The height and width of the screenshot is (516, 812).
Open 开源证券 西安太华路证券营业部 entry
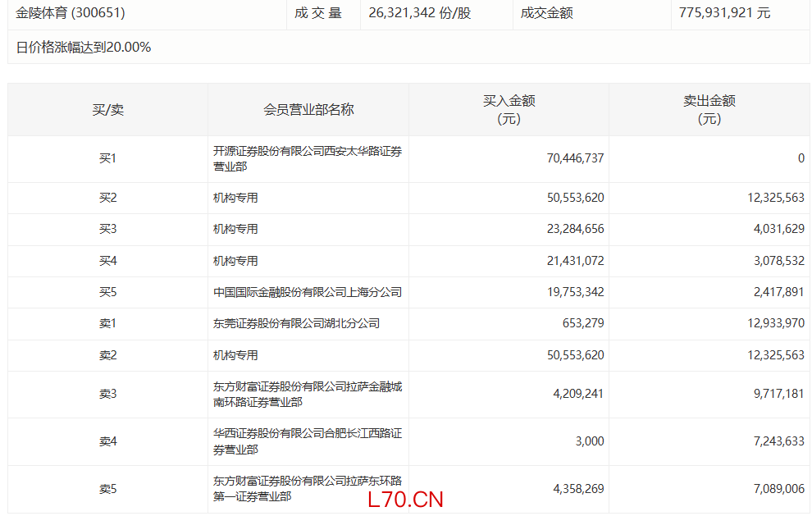307,158
